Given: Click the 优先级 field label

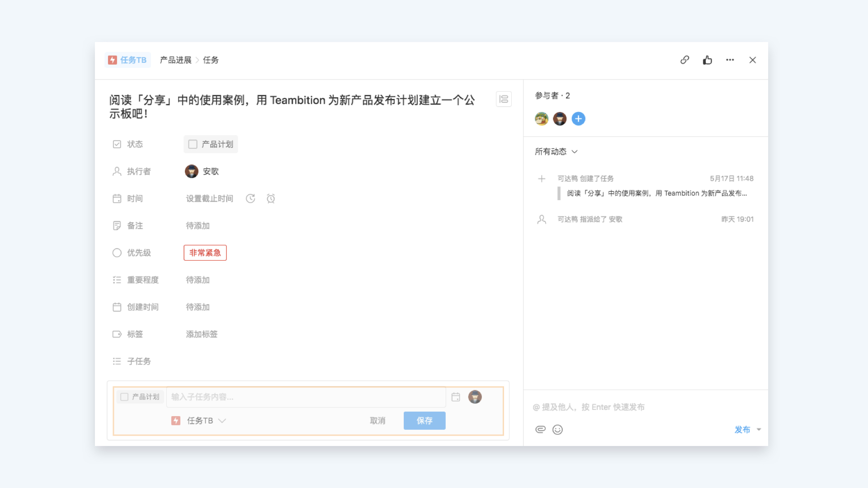Looking at the screenshot, I should tap(139, 253).
